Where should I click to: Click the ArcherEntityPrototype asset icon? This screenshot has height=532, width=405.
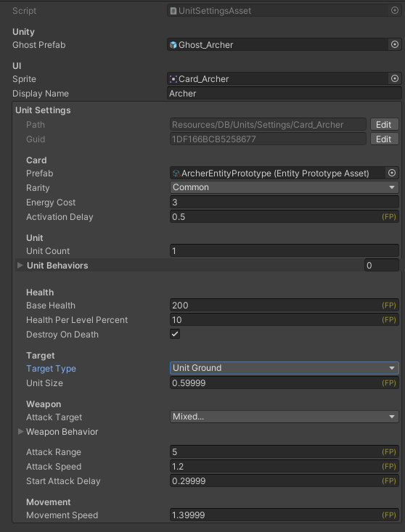[x=176, y=173]
